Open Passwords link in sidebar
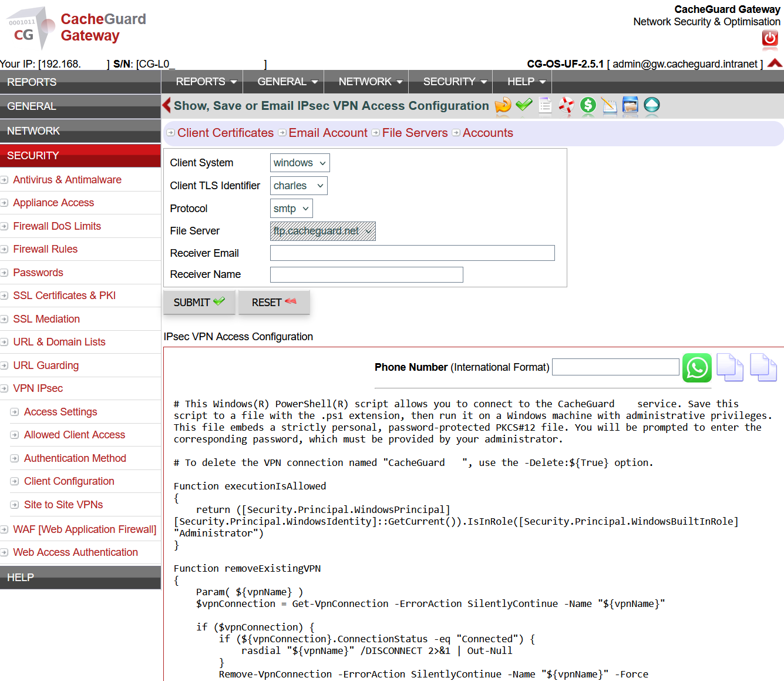This screenshot has height=681, width=784. pos(38,273)
